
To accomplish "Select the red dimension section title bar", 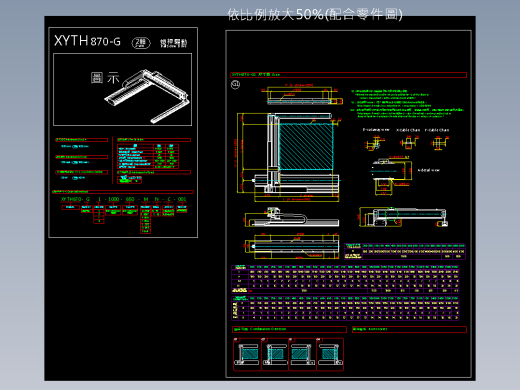I will click(348, 75).
